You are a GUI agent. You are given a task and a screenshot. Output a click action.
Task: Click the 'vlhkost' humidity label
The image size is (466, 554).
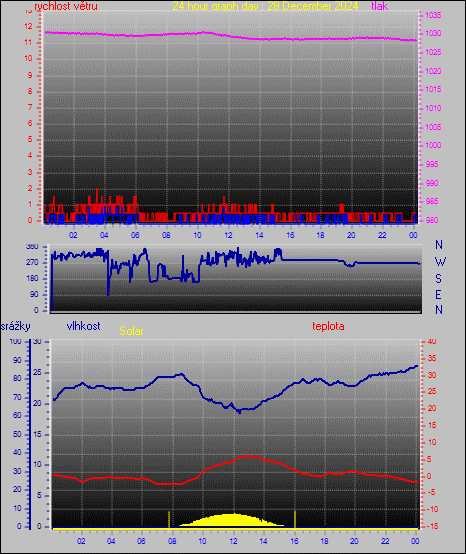tap(83, 326)
